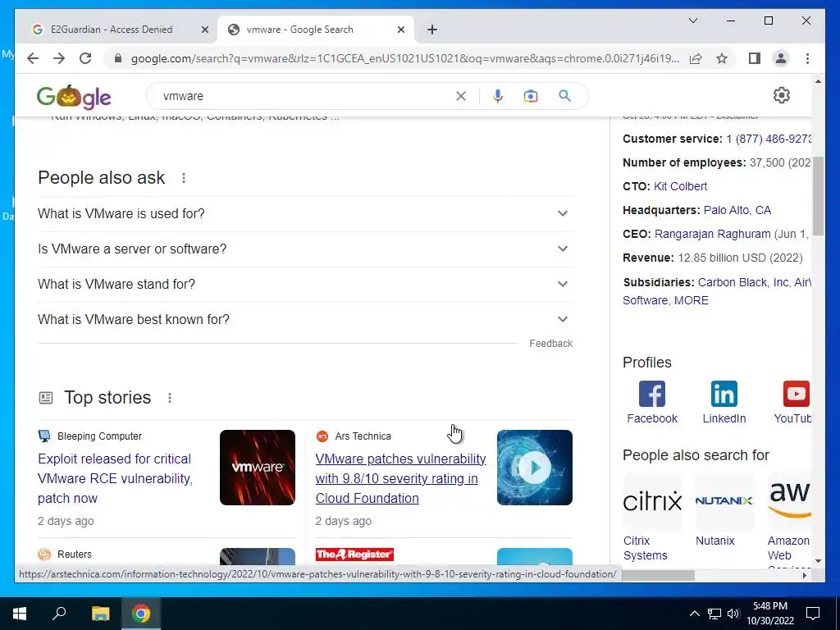Open Google quick settings gear
Image resolution: width=840 pixels, height=630 pixels.
tap(782, 95)
